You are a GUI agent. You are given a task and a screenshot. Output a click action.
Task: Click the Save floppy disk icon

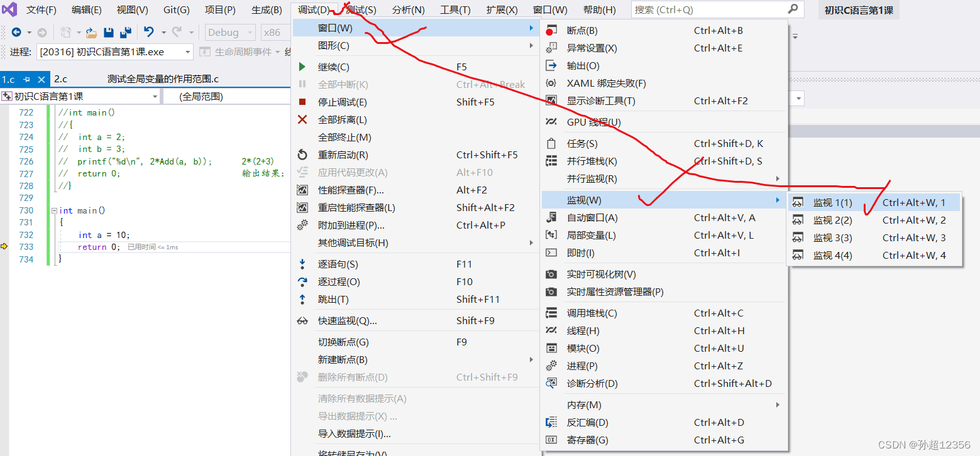109,33
